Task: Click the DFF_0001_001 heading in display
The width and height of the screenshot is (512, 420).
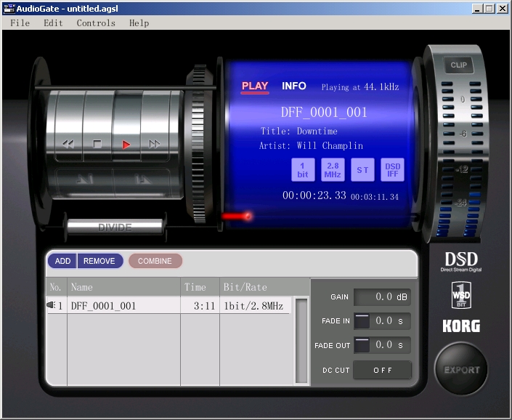Action: tap(324, 113)
